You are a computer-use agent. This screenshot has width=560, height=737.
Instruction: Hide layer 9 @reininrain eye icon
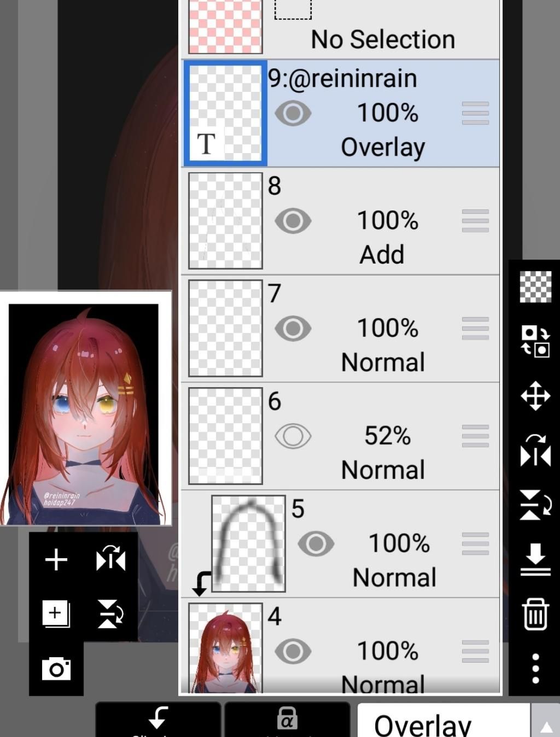coord(293,114)
